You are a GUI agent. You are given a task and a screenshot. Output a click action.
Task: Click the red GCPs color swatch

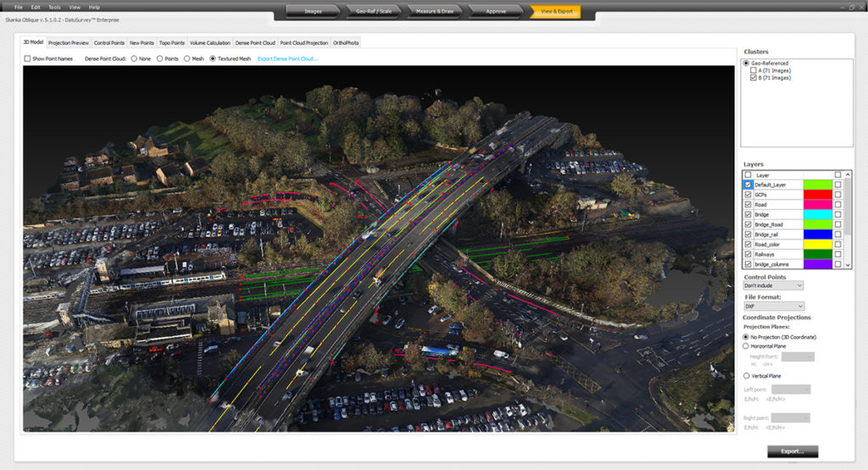pyautogui.click(x=818, y=195)
